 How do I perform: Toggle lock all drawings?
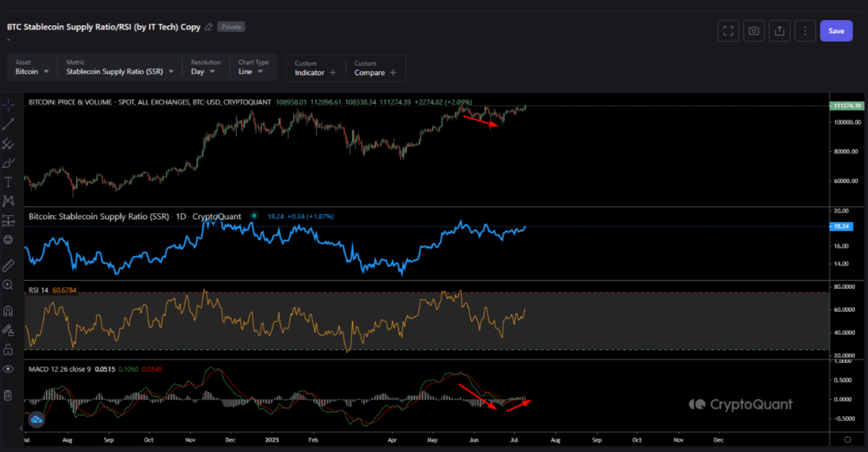point(8,349)
